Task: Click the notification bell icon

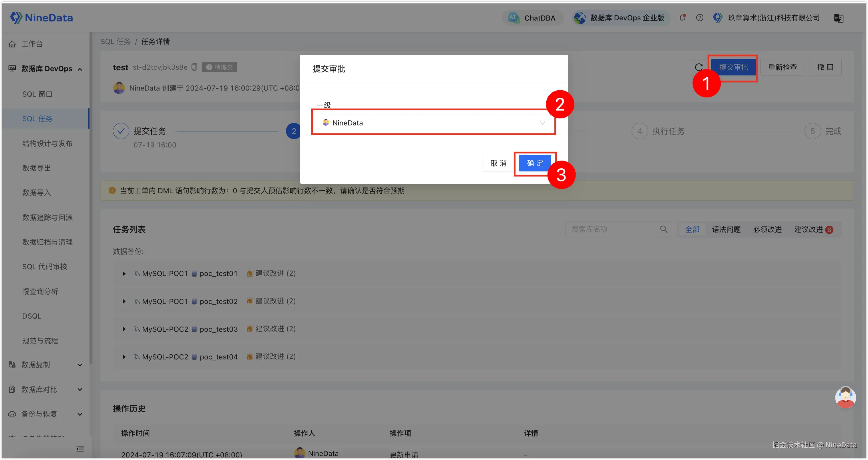Action: pyautogui.click(x=682, y=18)
